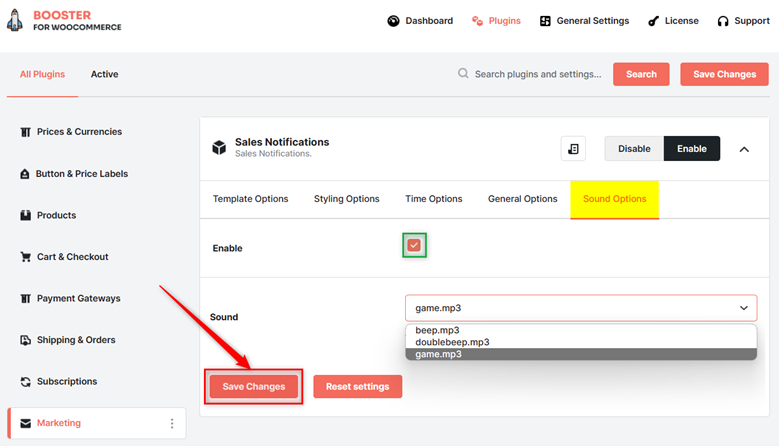Click the Support headset icon
The height and width of the screenshot is (446, 779).
(723, 21)
